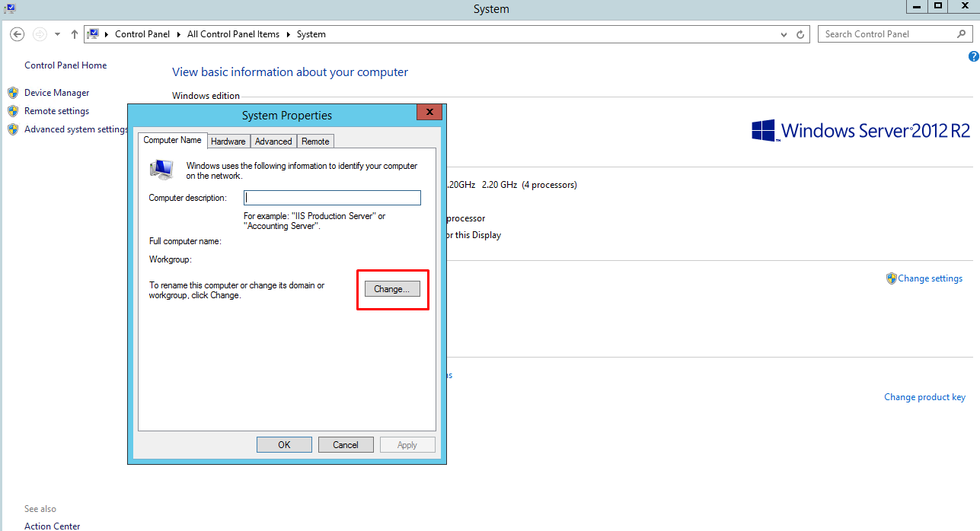Click the shield icon beside Remote settings

coord(13,111)
